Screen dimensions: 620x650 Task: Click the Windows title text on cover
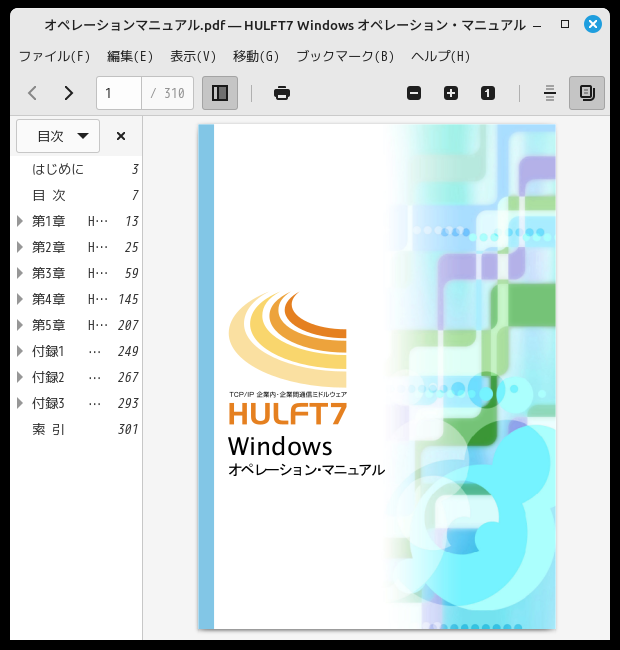[x=280, y=446]
